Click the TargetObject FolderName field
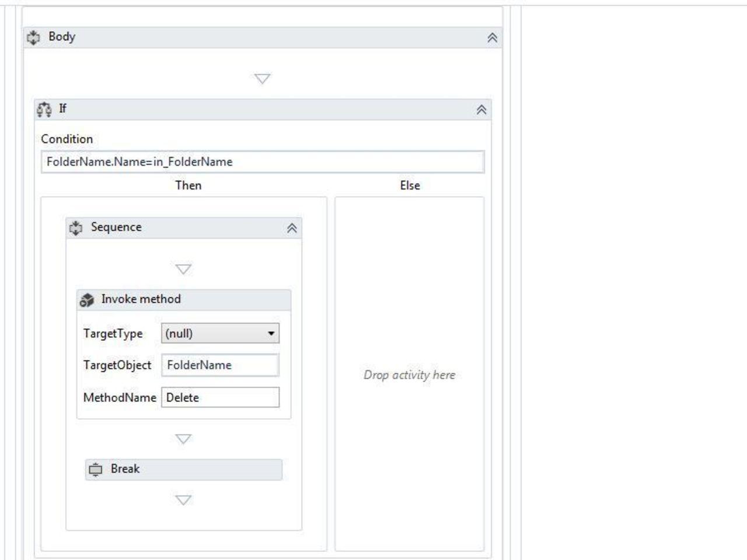Viewport: 747px width, 560px height. pos(220,365)
